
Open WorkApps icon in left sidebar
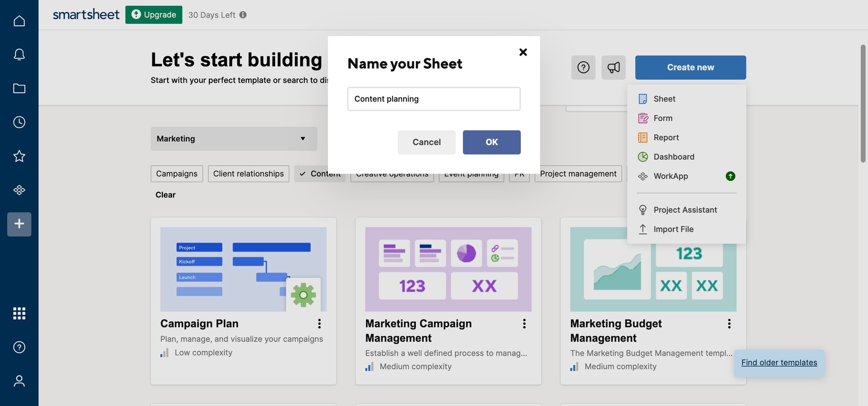pyautogui.click(x=19, y=190)
